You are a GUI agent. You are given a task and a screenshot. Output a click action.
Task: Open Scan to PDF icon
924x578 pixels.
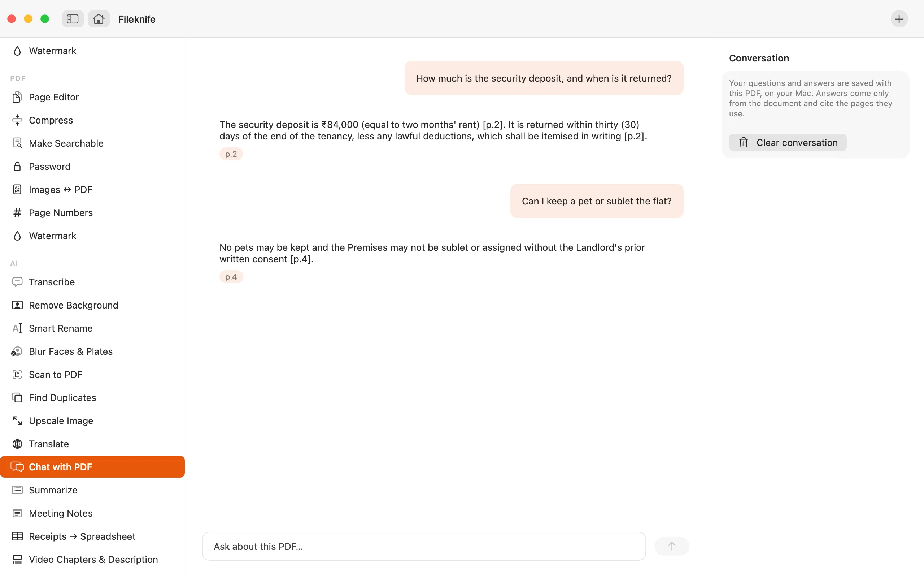(17, 375)
